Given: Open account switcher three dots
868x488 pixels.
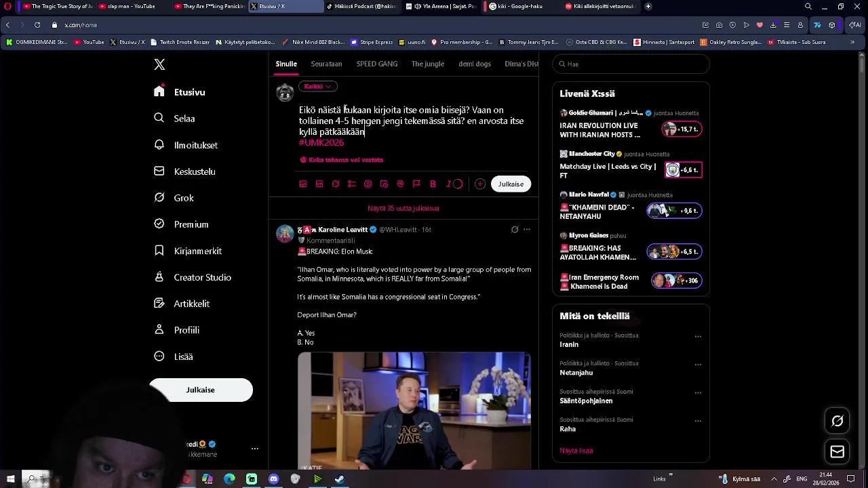Looking at the screenshot, I should tap(255, 449).
